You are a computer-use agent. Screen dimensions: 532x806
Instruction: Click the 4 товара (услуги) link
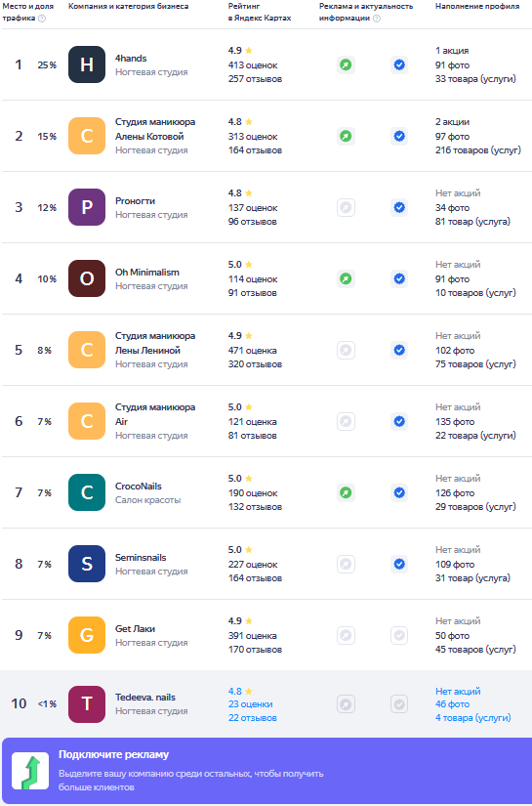pos(473,718)
